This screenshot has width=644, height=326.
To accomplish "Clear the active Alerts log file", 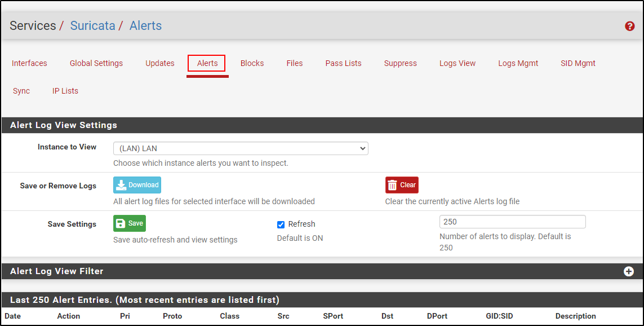I will coord(402,185).
